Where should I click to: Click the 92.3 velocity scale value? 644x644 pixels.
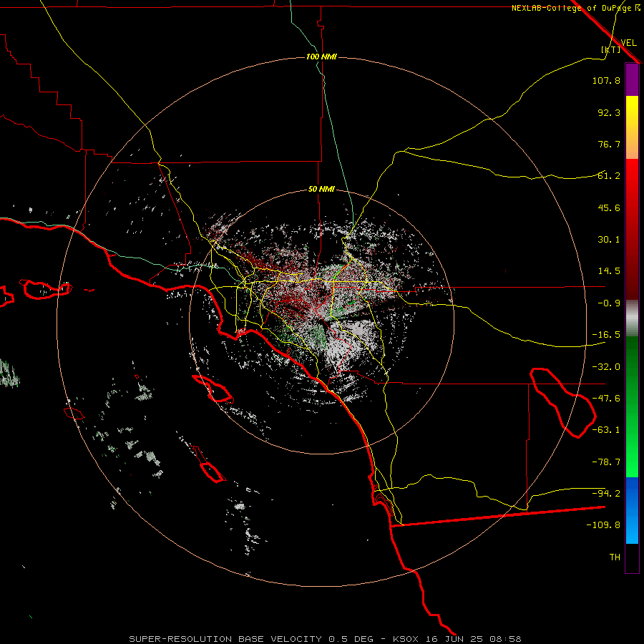click(x=609, y=112)
